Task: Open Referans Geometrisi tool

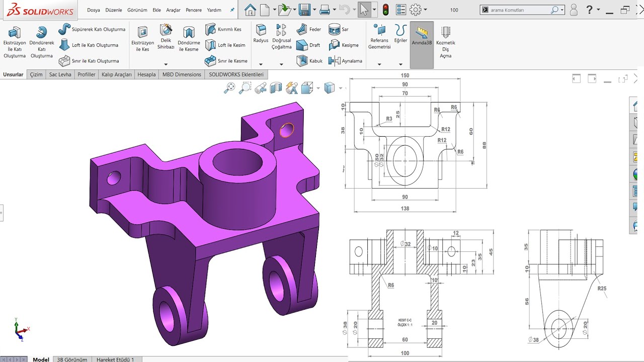Action: (x=379, y=37)
